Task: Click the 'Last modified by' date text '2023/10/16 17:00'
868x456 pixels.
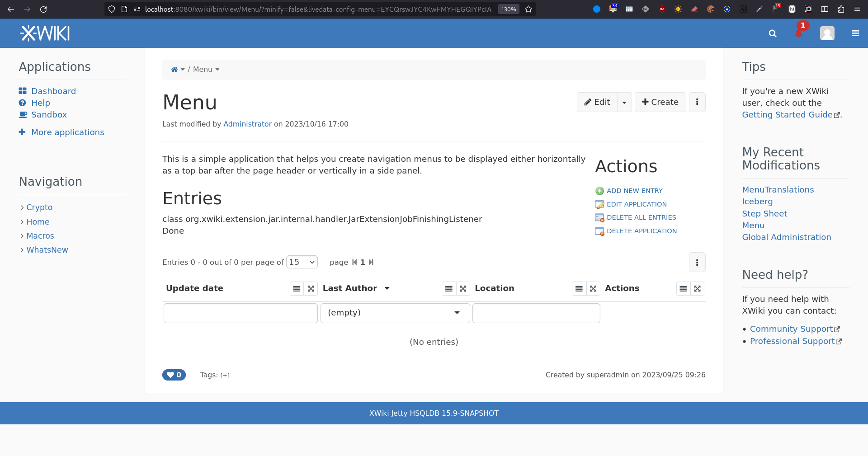Action: [x=316, y=124]
